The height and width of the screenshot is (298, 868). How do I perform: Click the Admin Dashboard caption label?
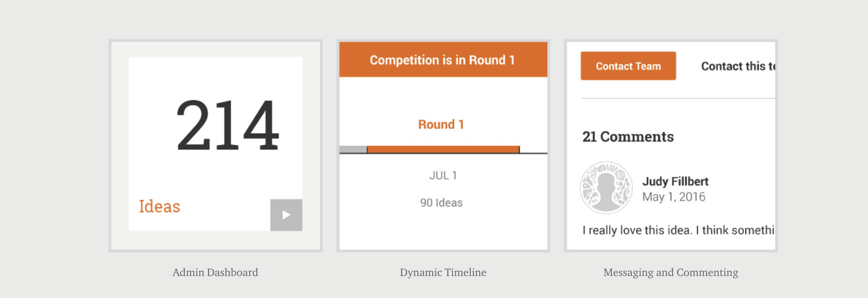pyautogui.click(x=216, y=272)
